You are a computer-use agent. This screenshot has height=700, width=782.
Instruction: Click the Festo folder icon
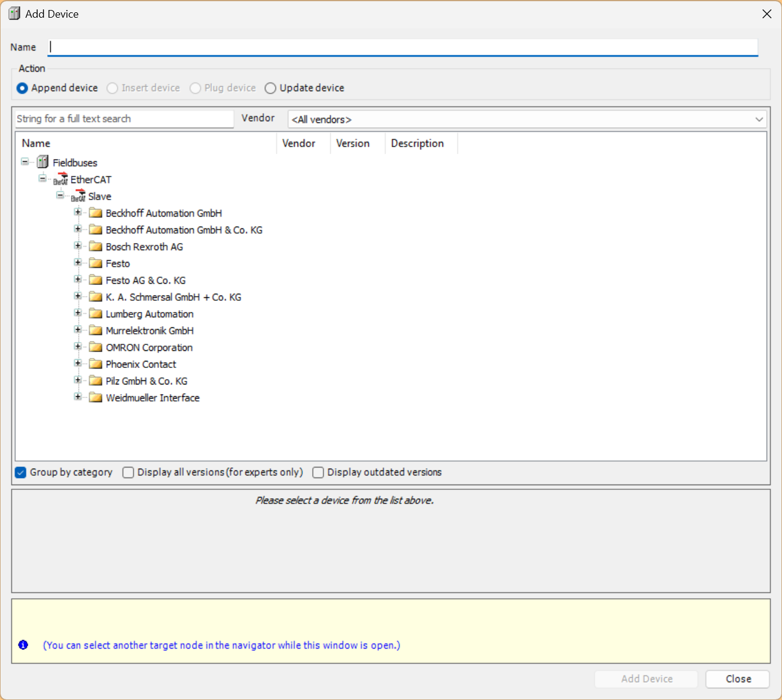pyautogui.click(x=96, y=263)
